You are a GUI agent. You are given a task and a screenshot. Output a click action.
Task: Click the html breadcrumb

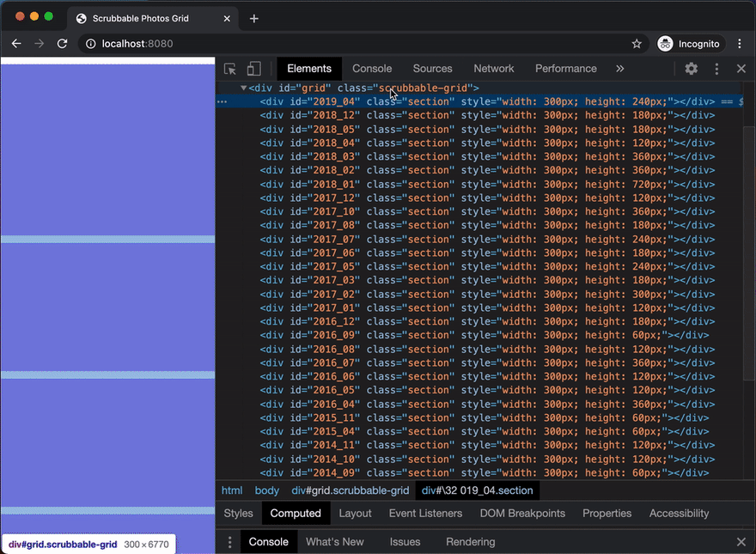point(232,490)
